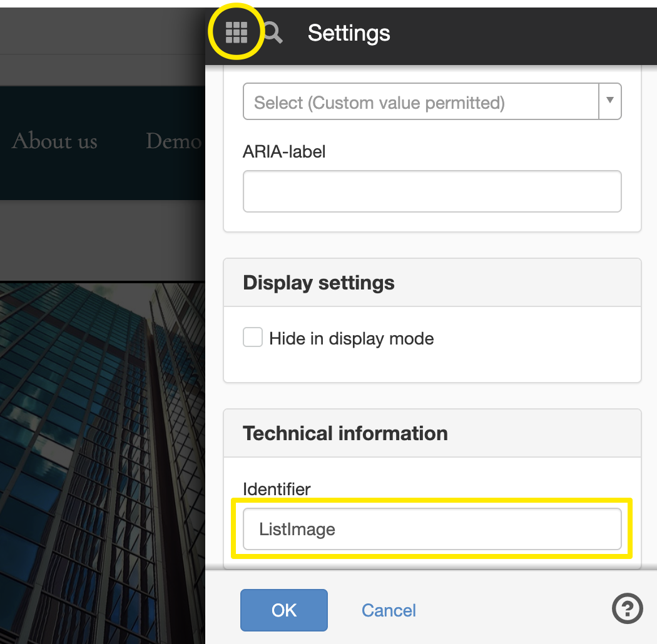Click into the ARIA-label input field
Viewport: 657px width, 644px height.
pos(432,191)
